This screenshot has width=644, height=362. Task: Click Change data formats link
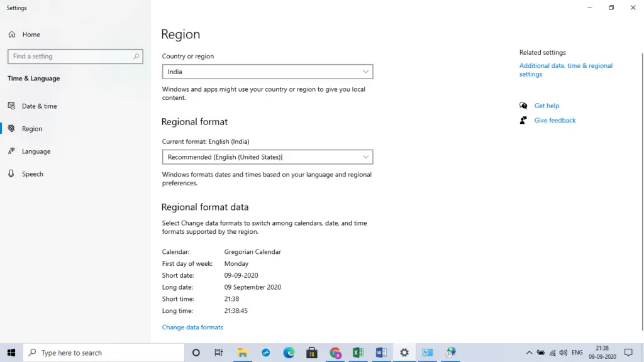click(192, 327)
